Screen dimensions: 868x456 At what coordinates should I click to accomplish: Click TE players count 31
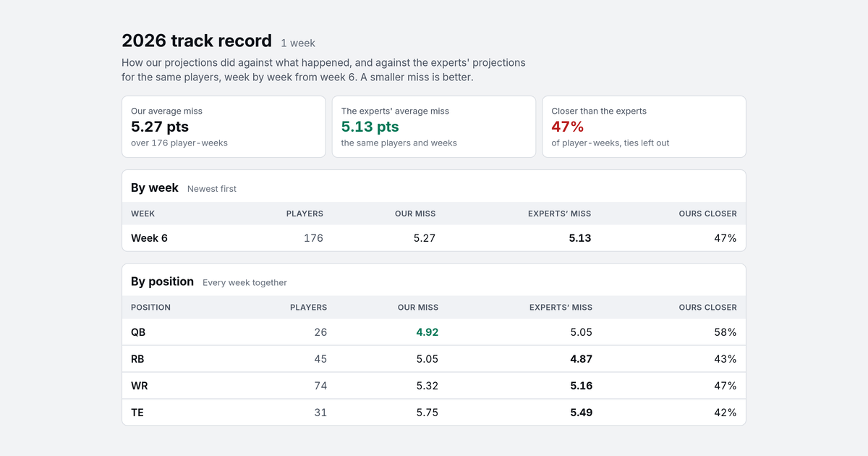tap(320, 413)
